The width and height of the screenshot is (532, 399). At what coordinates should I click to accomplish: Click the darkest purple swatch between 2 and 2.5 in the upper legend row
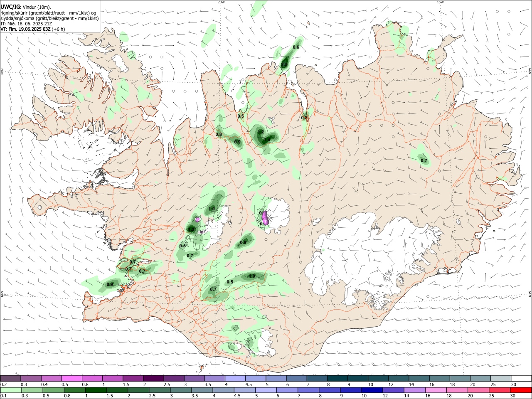pyautogui.click(x=153, y=378)
